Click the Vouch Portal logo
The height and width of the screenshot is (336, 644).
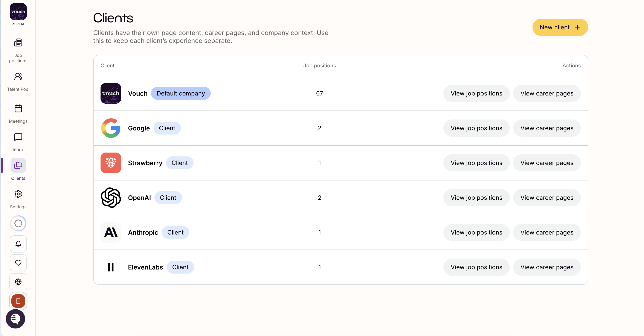tap(18, 14)
